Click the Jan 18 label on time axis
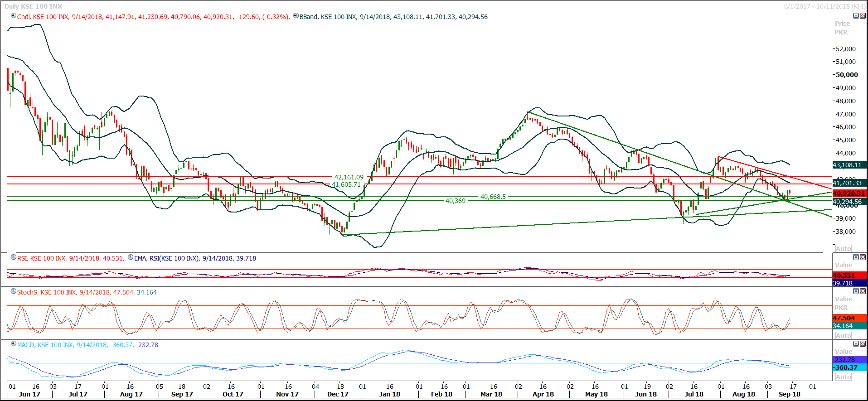Screen dimensions: 868x401 click(x=389, y=394)
